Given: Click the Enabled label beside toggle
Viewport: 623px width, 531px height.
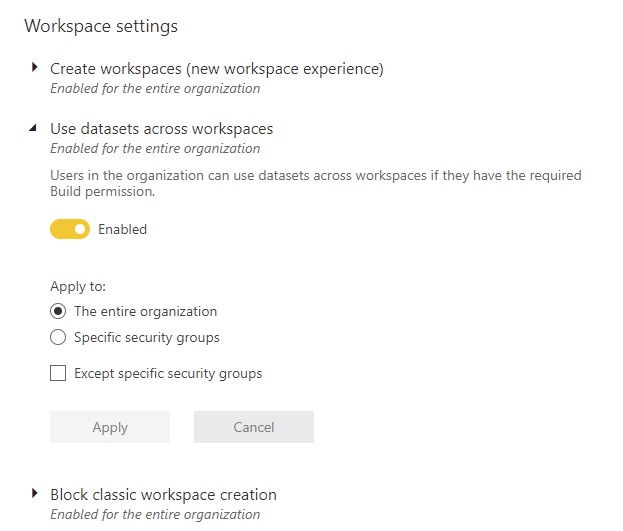Looking at the screenshot, I should tap(122, 229).
